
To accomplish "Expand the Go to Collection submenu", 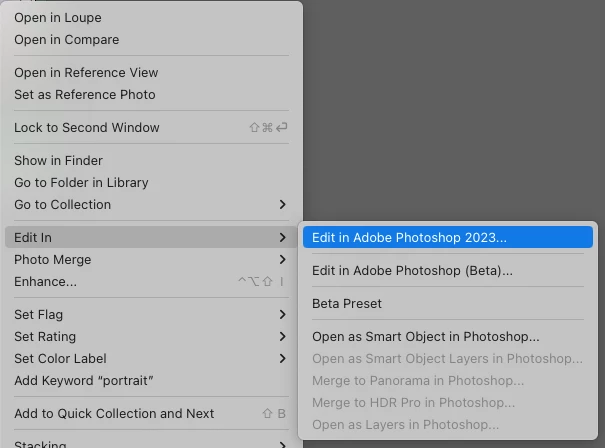I will pos(151,205).
